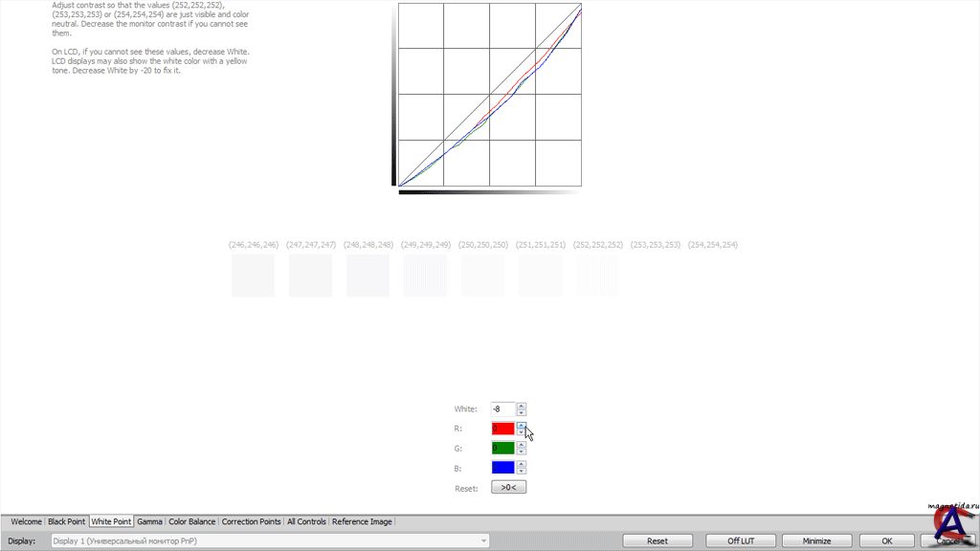980x551 pixels.
Task: Switch to the Black Point tab
Action: 67,521
